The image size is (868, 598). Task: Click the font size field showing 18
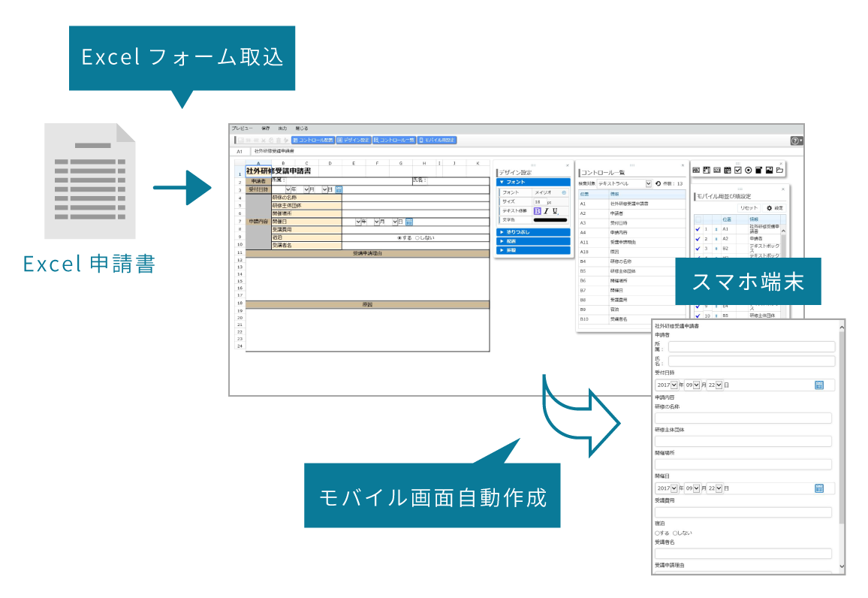(x=540, y=202)
